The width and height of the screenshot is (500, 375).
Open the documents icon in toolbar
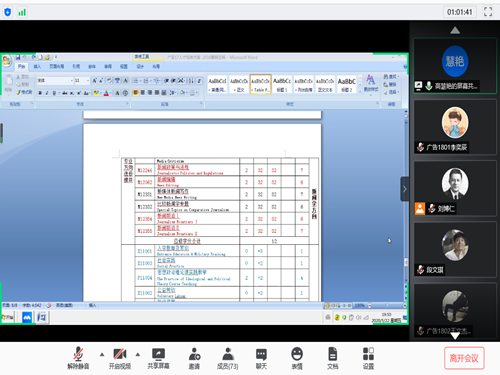(332, 359)
